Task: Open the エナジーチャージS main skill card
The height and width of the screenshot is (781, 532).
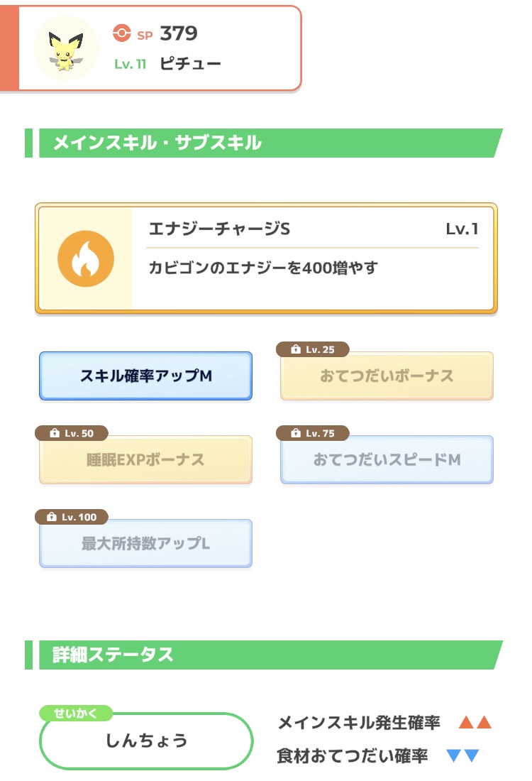Action: (266, 259)
